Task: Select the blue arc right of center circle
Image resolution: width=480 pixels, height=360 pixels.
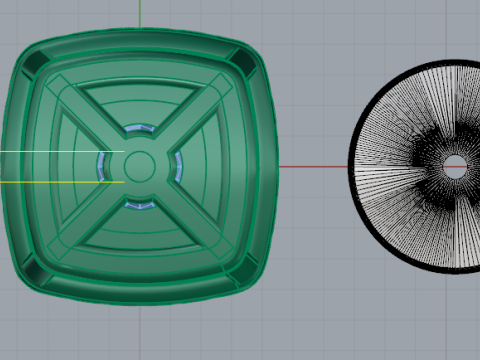Action: [179, 166]
